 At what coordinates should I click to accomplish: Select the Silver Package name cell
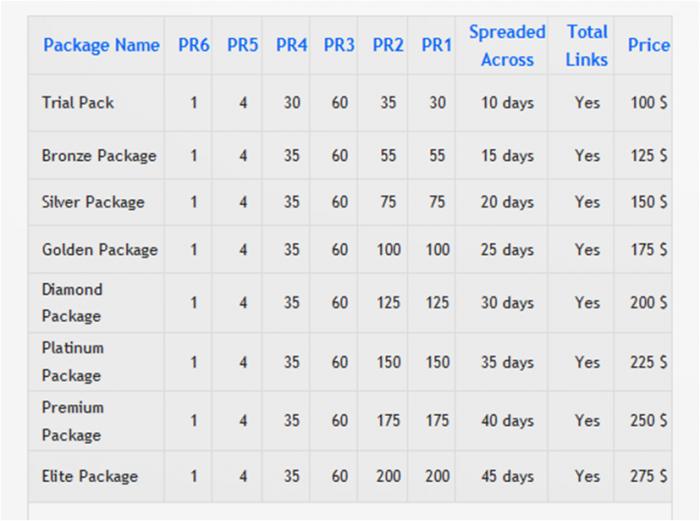(x=93, y=202)
